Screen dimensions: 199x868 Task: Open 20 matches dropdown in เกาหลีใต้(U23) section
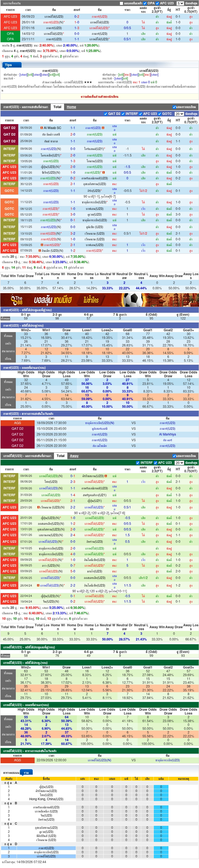pyautogui.click(x=179, y=463)
